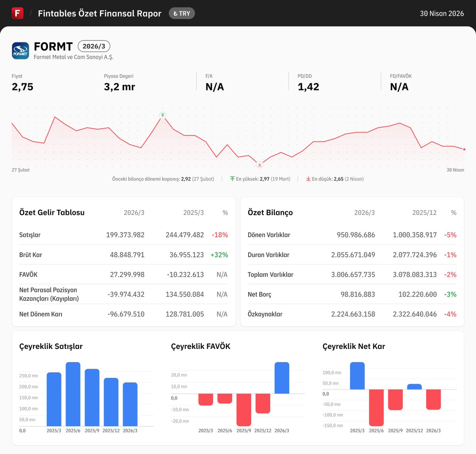Click the red 2025/12 bar in Çeyreklik FAVÖK
Screen dimensions: 476x454
click(263, 403)
